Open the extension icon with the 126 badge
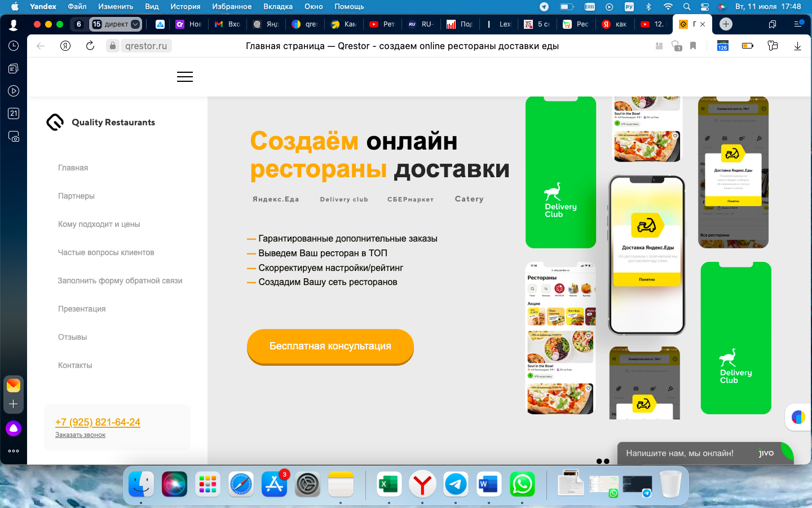The image size is (812, 508). coord(722,46)
